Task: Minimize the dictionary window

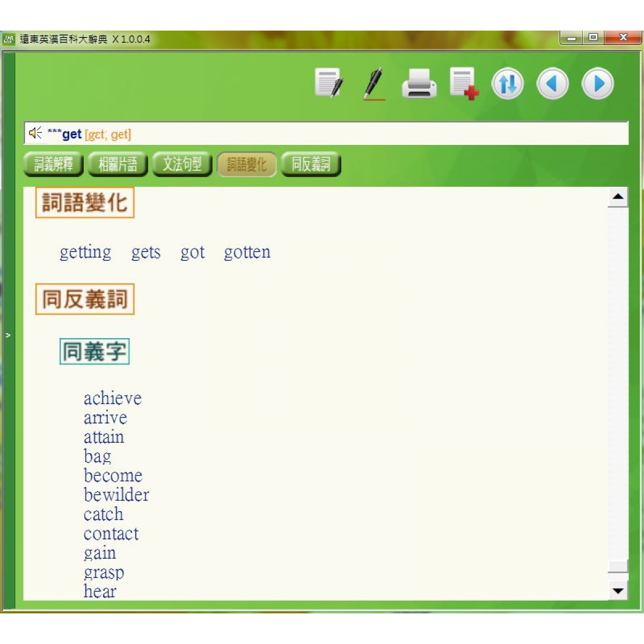Action: pos(572,38)
